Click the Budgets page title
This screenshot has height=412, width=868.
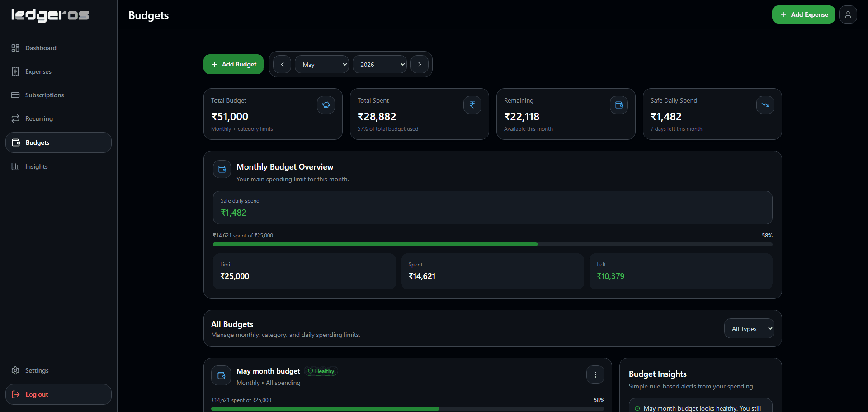(x=148, y=15)
